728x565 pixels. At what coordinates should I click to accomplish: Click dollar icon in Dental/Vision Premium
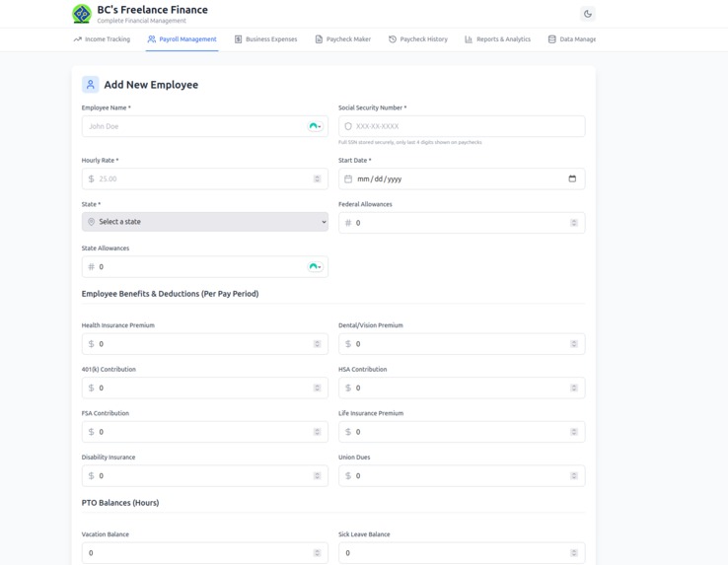point(348,344)
